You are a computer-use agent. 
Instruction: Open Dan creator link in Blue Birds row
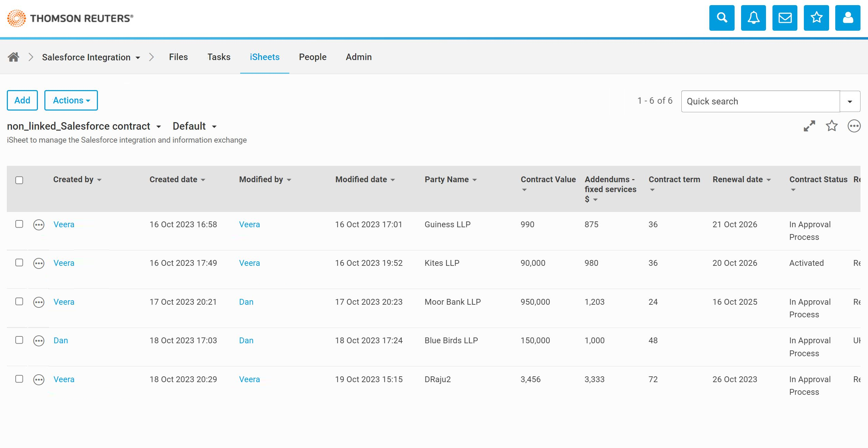pos(61,341)
